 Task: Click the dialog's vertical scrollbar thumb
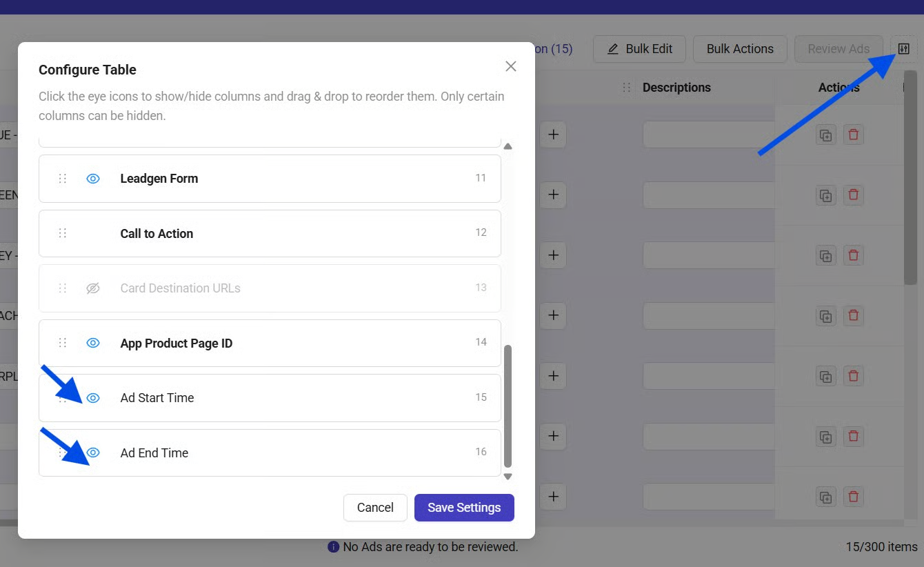[x=508, y=406]
